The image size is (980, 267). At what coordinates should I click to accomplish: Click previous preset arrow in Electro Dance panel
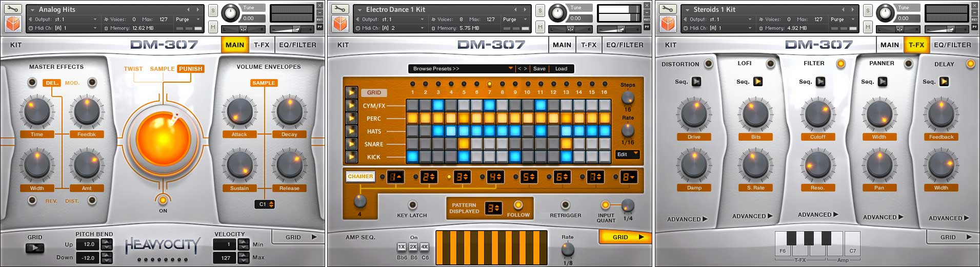pos(519,68)
